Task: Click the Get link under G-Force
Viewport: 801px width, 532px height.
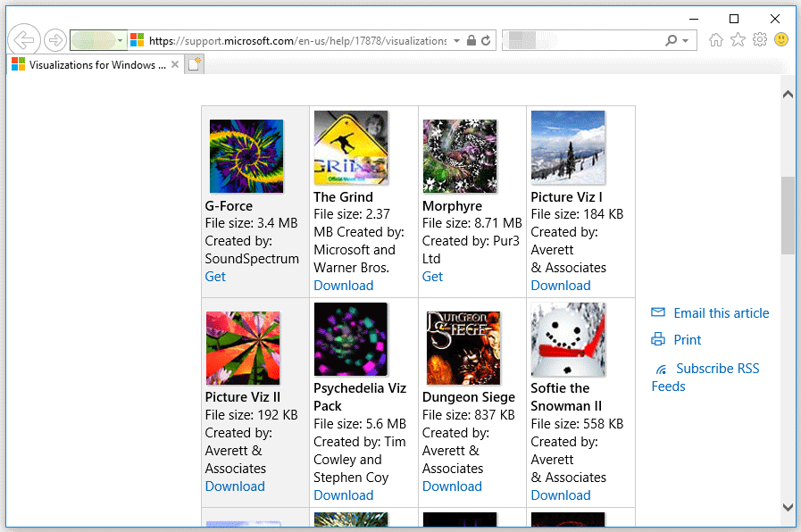Action: (214, 276)
